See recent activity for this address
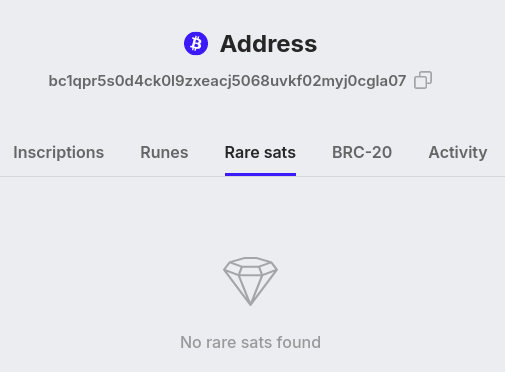Screen dimensions: 505x372 [458, 152]
